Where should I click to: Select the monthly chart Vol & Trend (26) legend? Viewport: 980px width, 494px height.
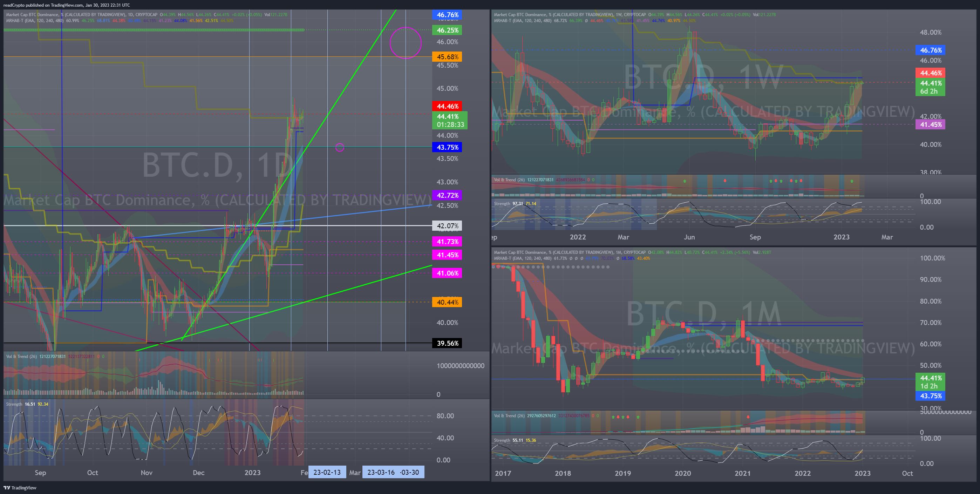(546, 416)
